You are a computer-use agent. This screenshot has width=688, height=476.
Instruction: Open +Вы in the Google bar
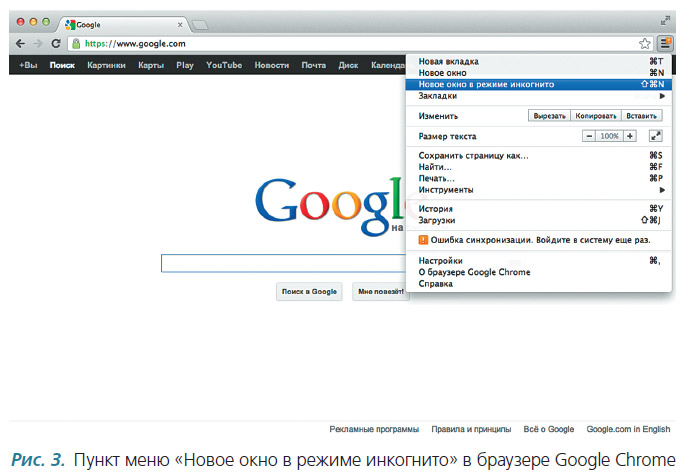[28, 65]
